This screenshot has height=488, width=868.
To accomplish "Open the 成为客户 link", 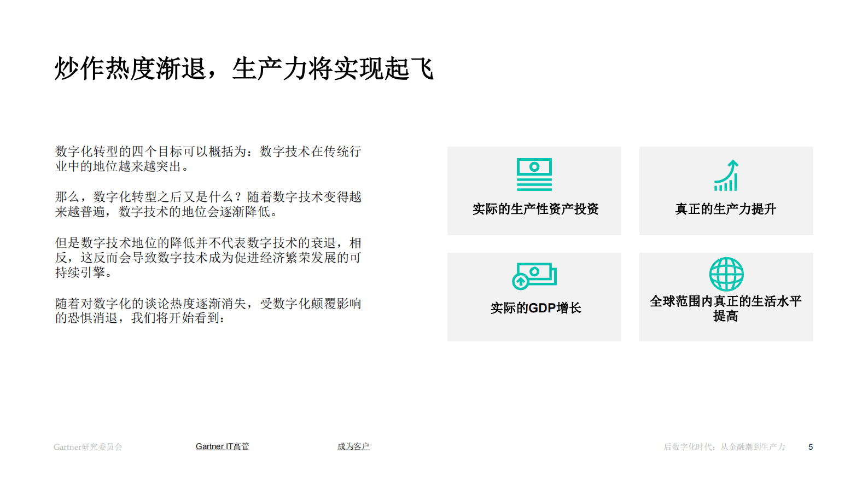I will [x=353, y=446].
